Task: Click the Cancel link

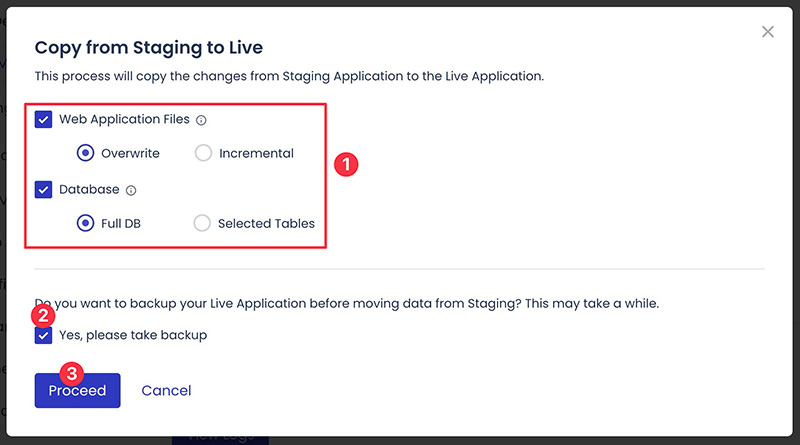Action: click(166, 391)
